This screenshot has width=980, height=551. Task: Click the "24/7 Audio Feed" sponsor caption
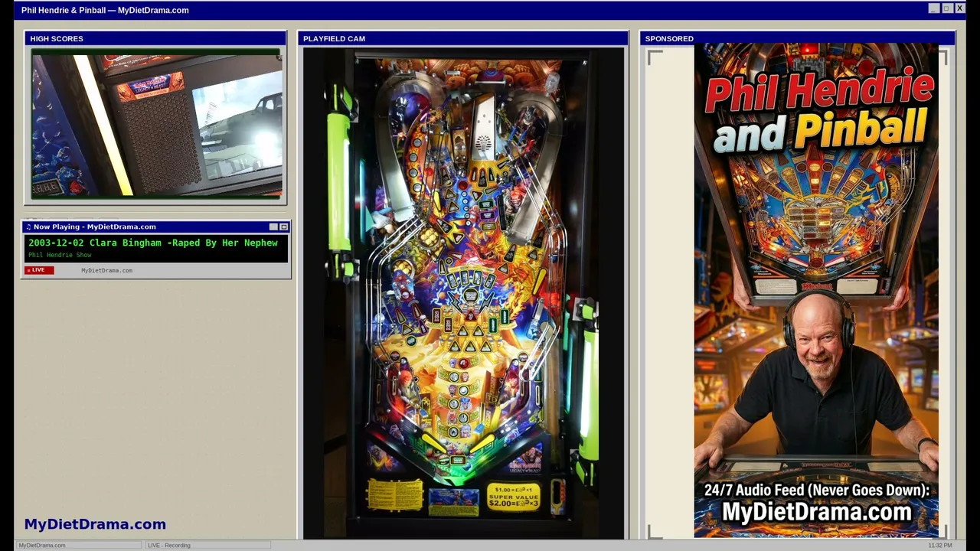coord(816,491)
